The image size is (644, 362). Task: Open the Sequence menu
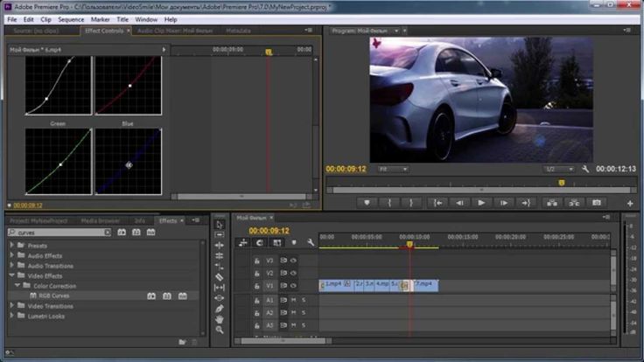click(x=71, y=18)
